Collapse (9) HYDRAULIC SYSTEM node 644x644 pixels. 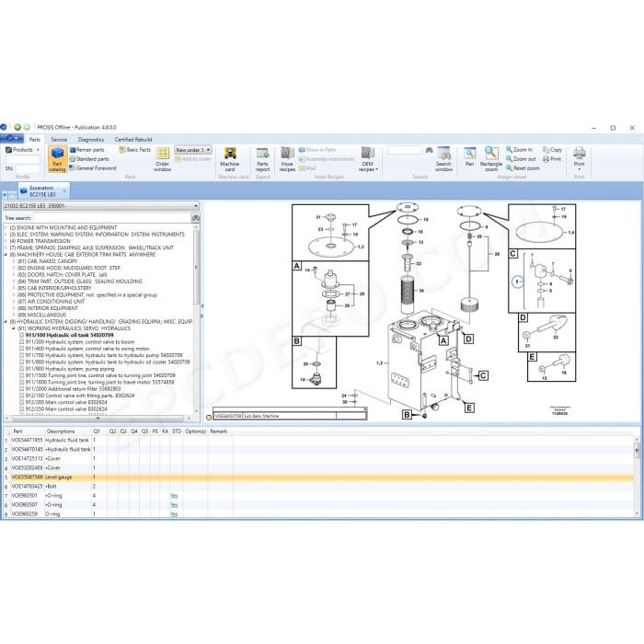tap(6, 322)
